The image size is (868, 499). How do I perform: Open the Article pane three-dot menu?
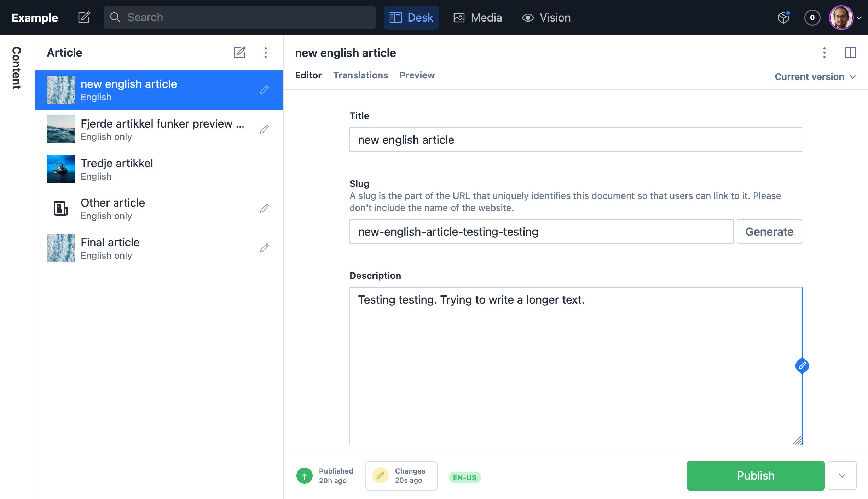click(x=266, y=53)
